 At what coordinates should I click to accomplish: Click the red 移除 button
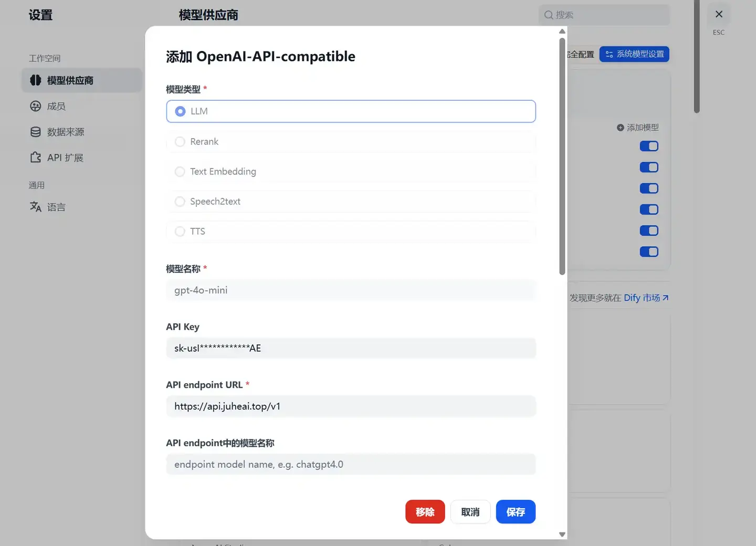point(425,512)
